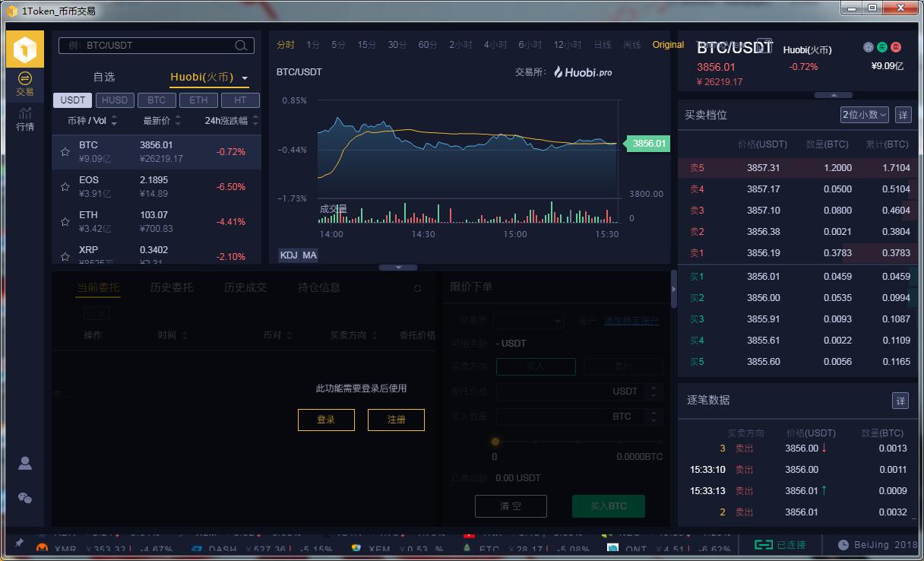Image resolution: width=924 pixels, height=561 pixels.
Task: Favorite BTC with its star
Action: 65,152
